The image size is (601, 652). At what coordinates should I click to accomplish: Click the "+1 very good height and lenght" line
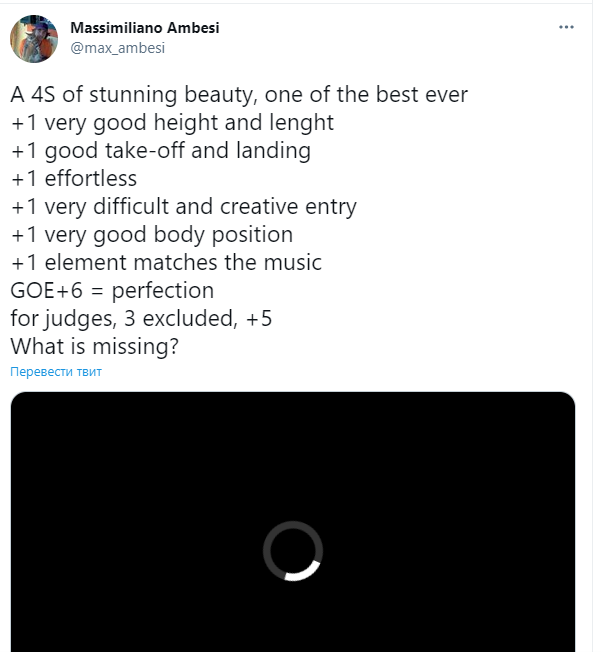[x=172, y=123]
